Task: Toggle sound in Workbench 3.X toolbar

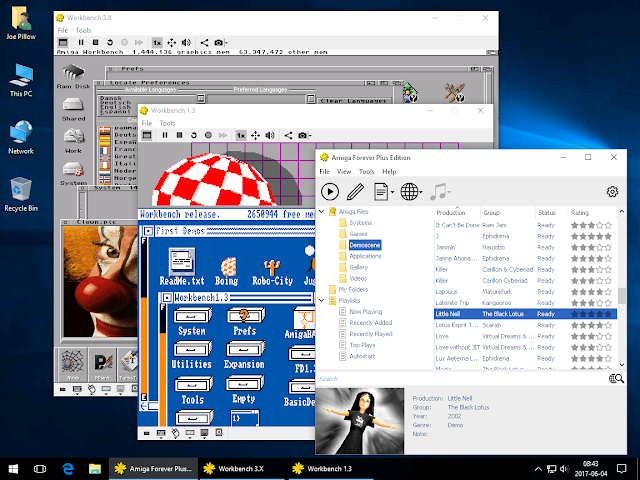Action: click(186, 42)
